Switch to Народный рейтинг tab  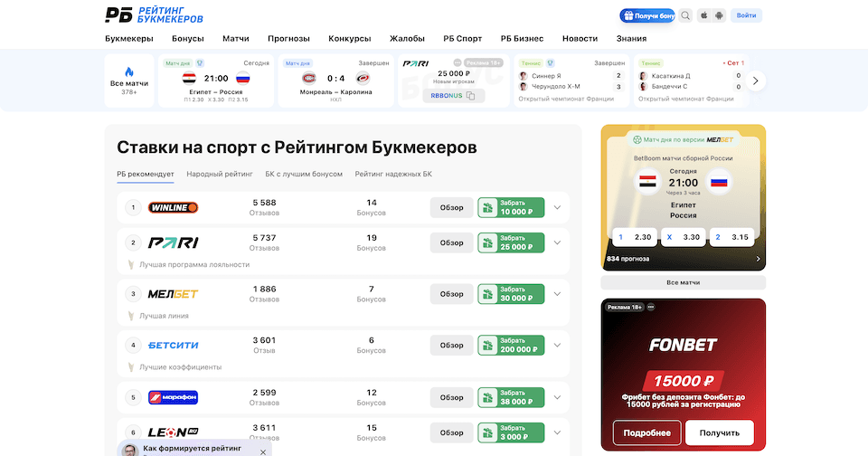220,174
